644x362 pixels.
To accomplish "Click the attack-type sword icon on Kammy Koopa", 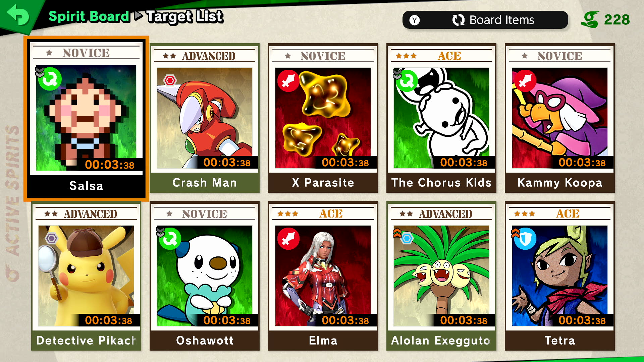I will click(525, 81).
